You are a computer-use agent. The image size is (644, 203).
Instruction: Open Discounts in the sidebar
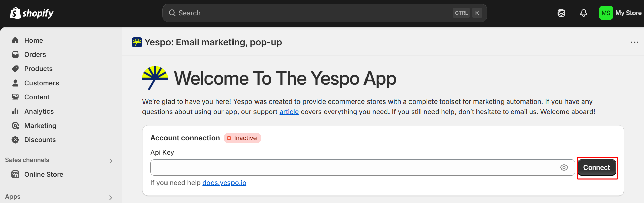pyautogui.click(x=40, y=140)
